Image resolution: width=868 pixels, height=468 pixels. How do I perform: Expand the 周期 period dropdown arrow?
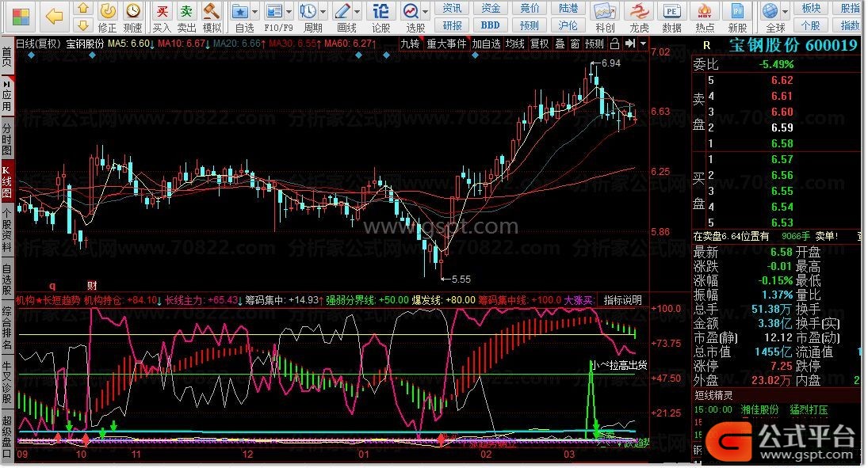click(323, 12)
